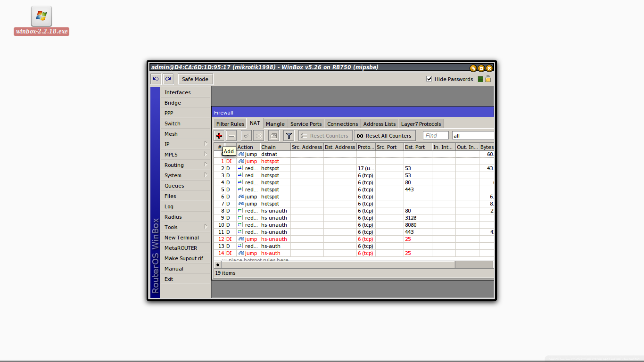
Task: Open the Service Ports tab
Action: [306, 124]
